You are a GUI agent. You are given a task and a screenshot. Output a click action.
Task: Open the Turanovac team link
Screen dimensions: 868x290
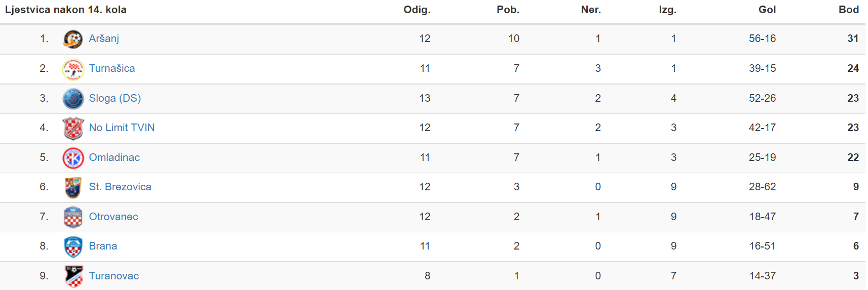[114, 276]
